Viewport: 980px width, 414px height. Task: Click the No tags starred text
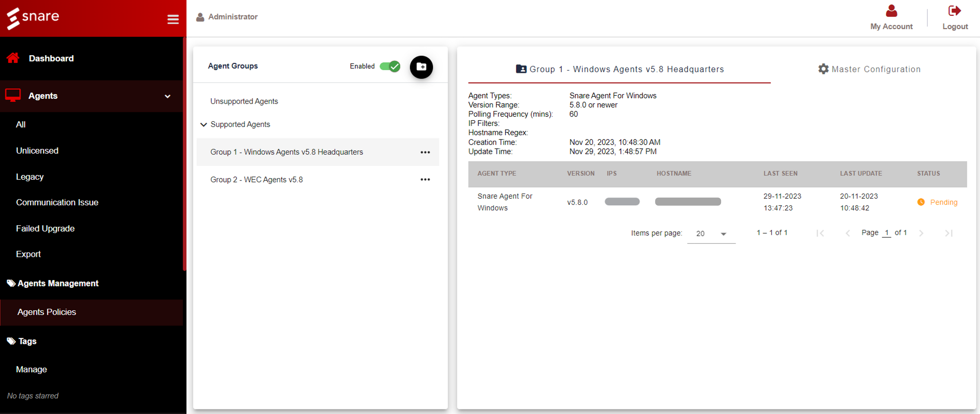pos(33,396)
